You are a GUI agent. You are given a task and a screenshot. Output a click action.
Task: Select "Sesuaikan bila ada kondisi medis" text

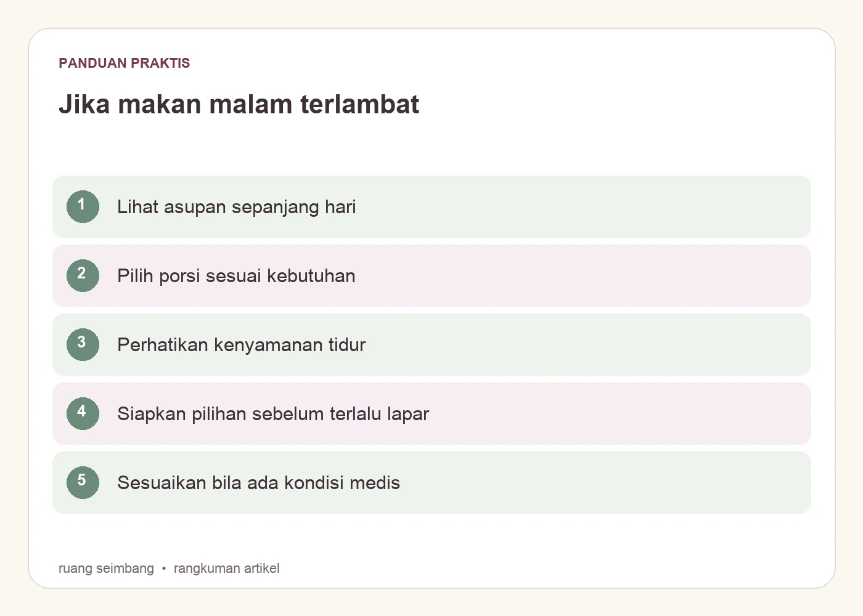pos(259,483)
